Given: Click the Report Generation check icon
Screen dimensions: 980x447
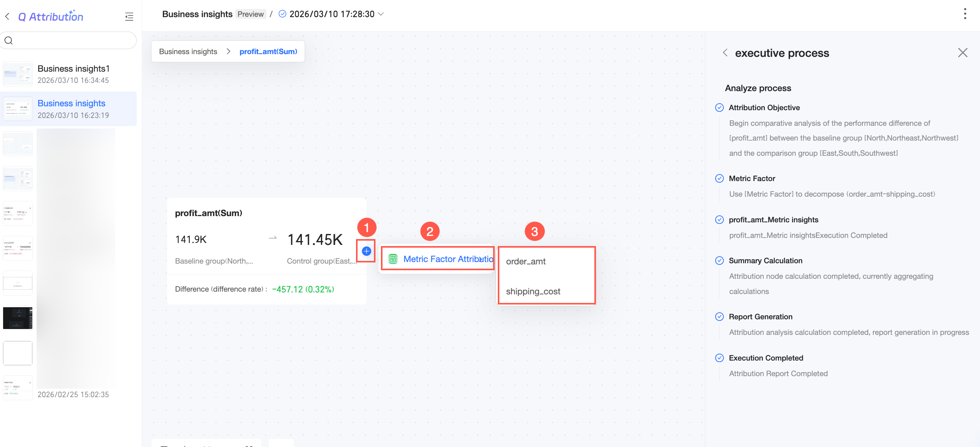Looking at the screenshot, I should pyautogui.click(x=719, y=317).
